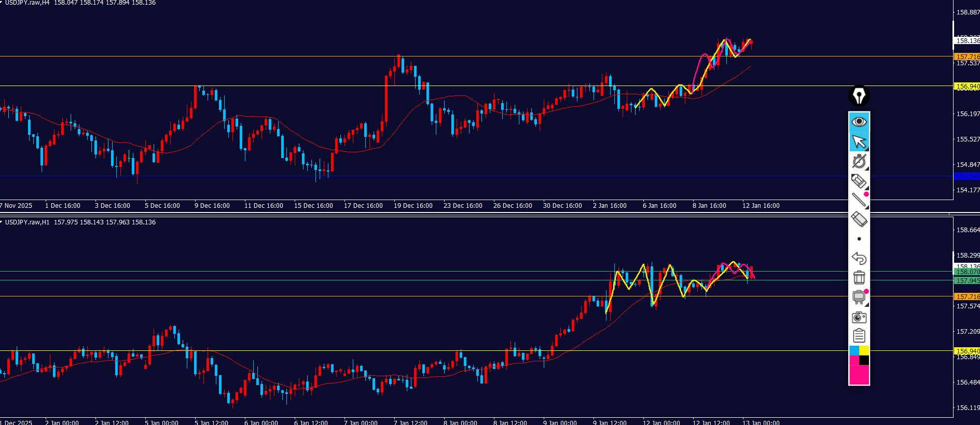
Task: Click the Epic Pen nib logo button
Action: (x=859, y=96)
